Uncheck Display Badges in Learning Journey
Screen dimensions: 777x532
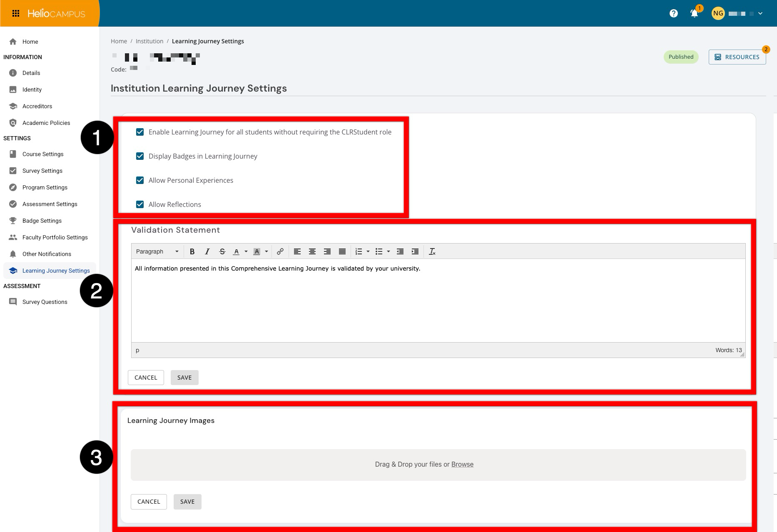(x=140, y=156)
